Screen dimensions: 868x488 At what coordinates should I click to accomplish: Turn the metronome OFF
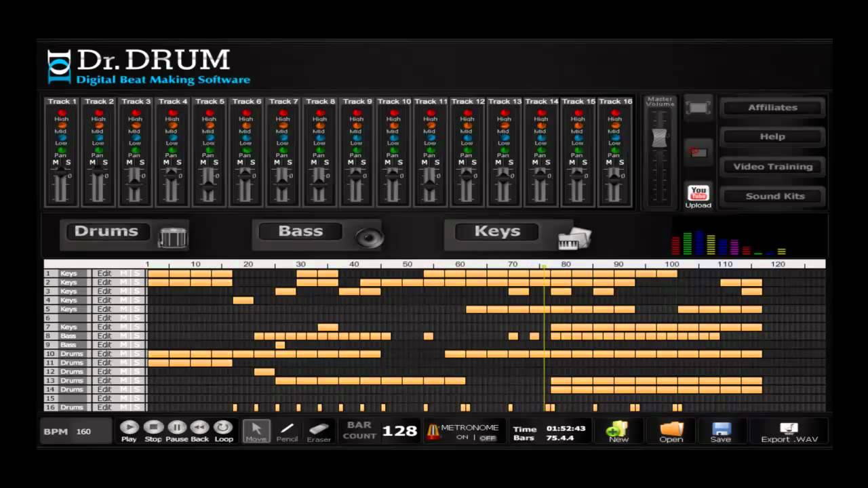click(487, 438)
